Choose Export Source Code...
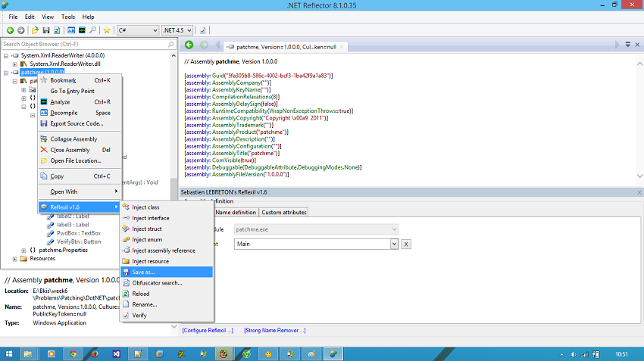Image resolution: width=644 pixels, height=361 pixels. 80,123
